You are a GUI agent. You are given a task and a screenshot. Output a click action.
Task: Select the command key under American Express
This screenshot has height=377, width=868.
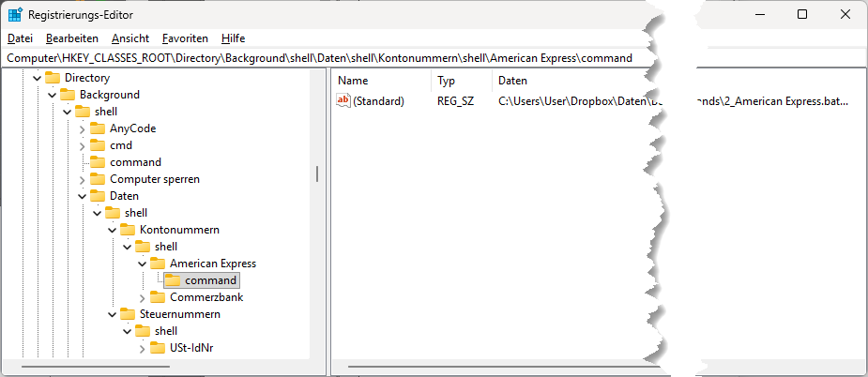210,280
